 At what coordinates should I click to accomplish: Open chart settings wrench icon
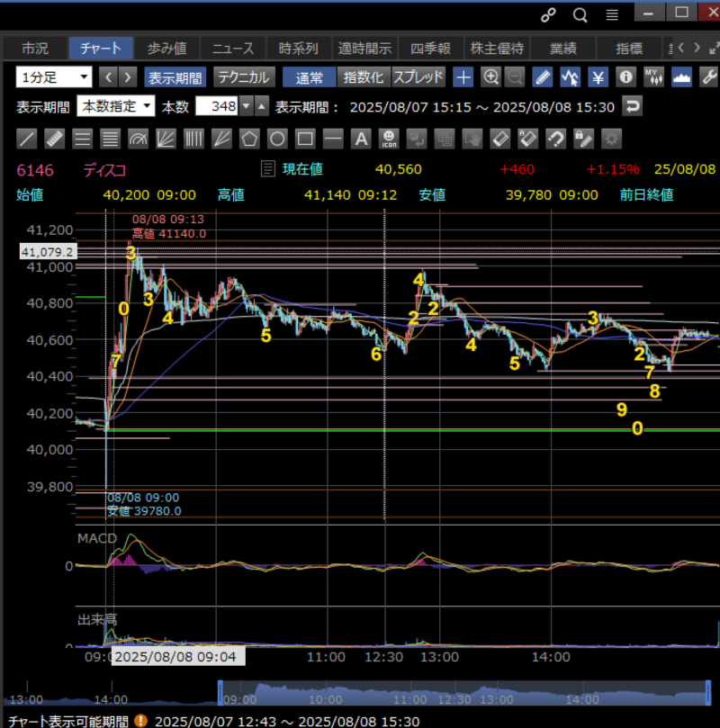click(709, 77)
